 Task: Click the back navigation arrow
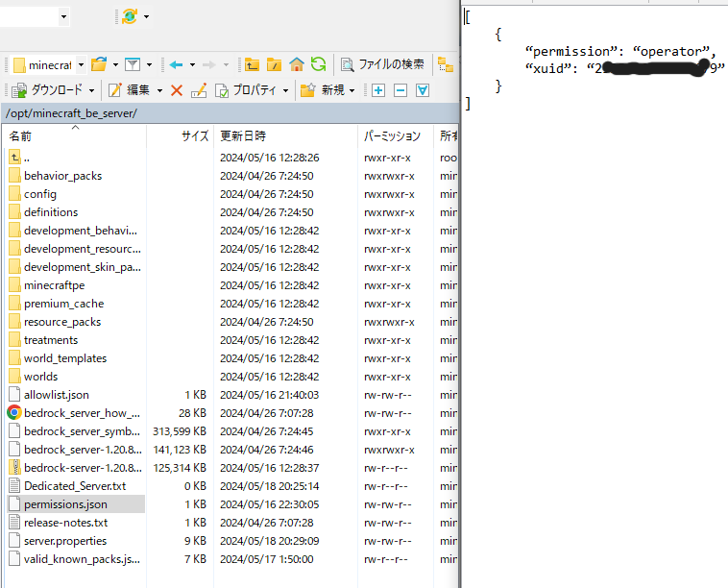coord(176,64)
